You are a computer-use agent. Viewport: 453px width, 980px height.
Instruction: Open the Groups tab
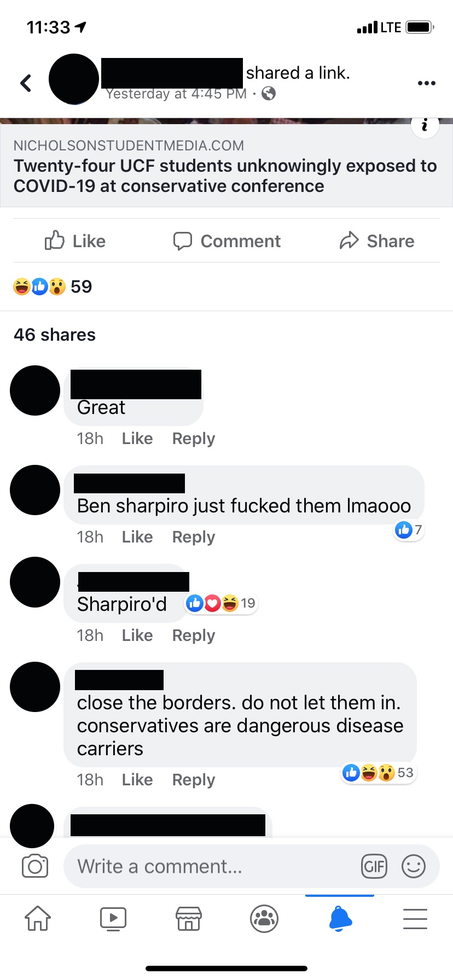pyautogui.click(x=264, y=918)
